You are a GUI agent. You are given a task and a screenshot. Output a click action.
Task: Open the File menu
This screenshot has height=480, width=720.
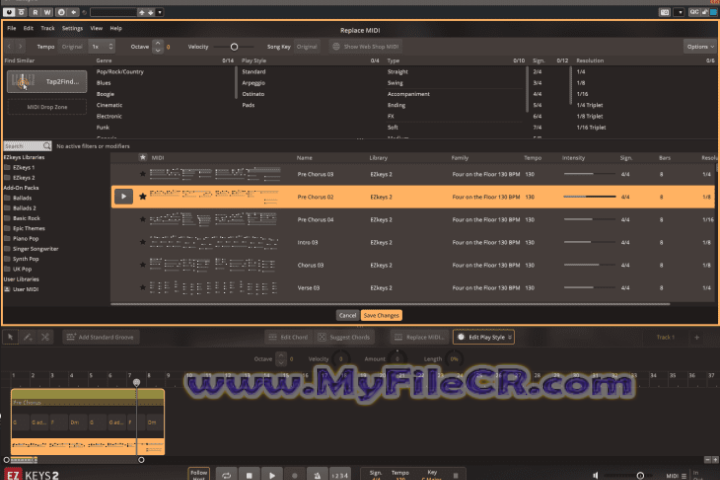pyautogui.click(x=11, y=28)
